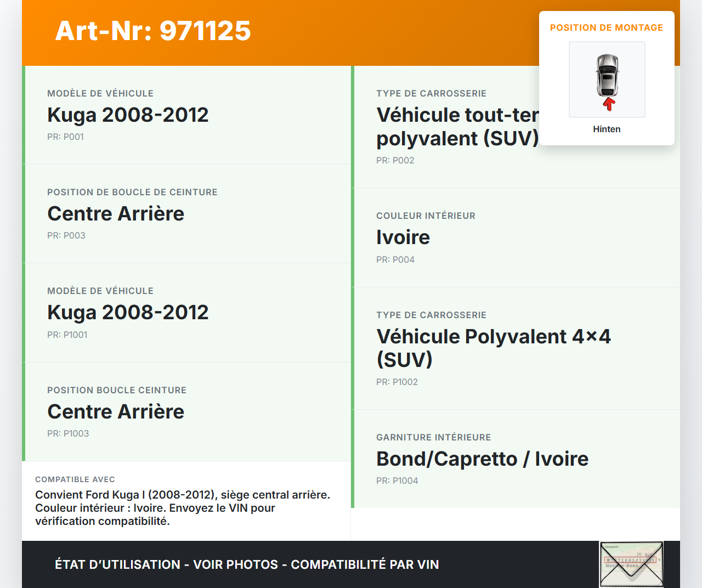Click the Convient Ford Kuga compatibility paragraph
Screen dimensions: 702x588
pos(183,508)
